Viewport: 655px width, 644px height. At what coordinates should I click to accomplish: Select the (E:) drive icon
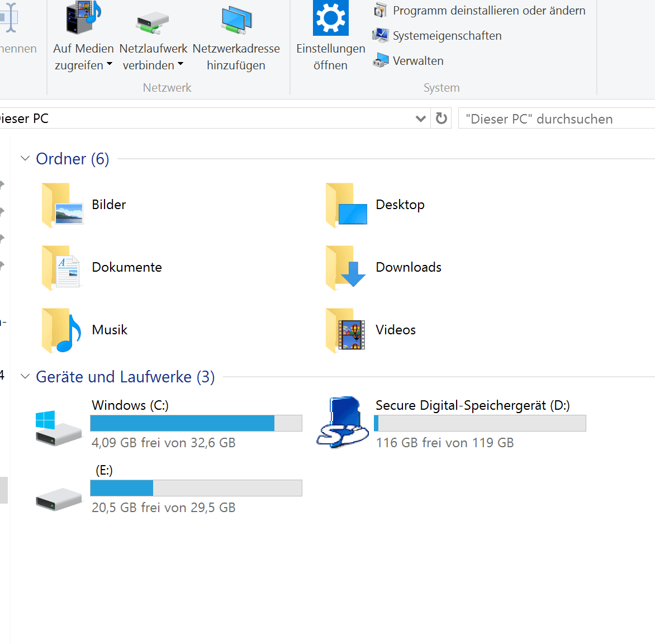tap(59, 499)
